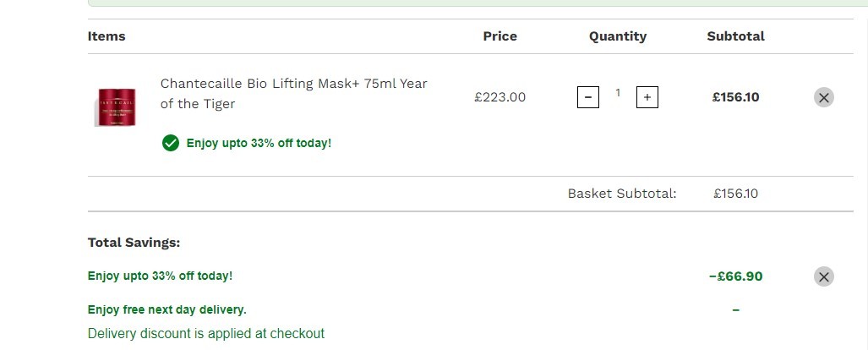Open Chantecaille Bio Lifting Mask+ 75ml product link
868x350 pixels.
tap(294, 94)
